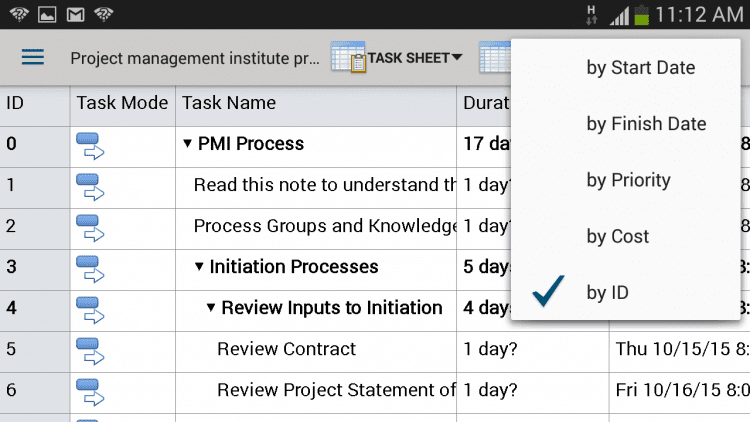
Task: Click the task mode icon for Review Contract
Action: 90,349
